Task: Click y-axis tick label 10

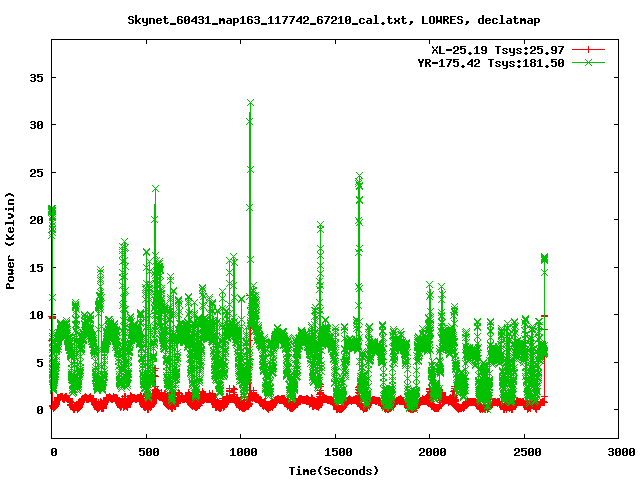Action: (36, 316)
